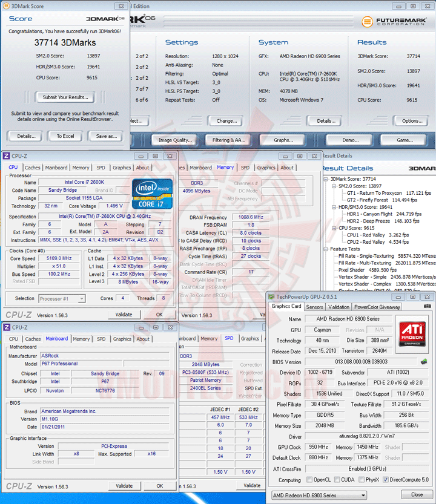This screenshot has height=504, width=436.
Task: Open About tab in CPU-Z Mainboard window
Action: 143,339
